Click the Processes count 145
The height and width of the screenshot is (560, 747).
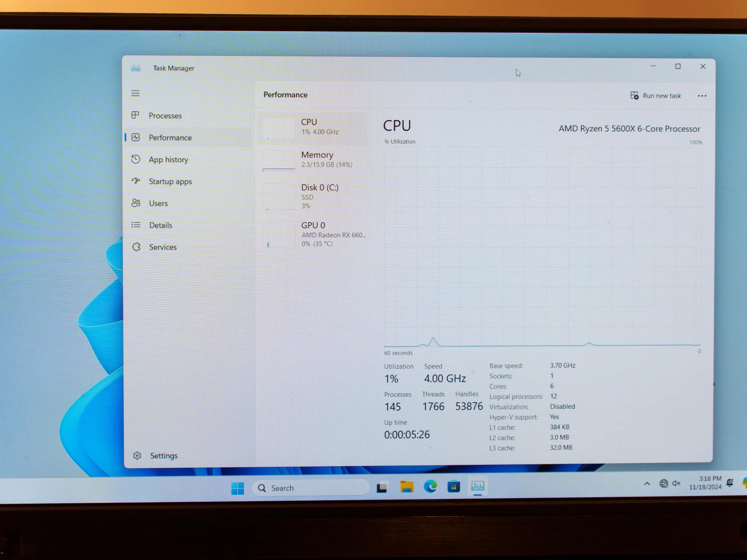[392, 407]
